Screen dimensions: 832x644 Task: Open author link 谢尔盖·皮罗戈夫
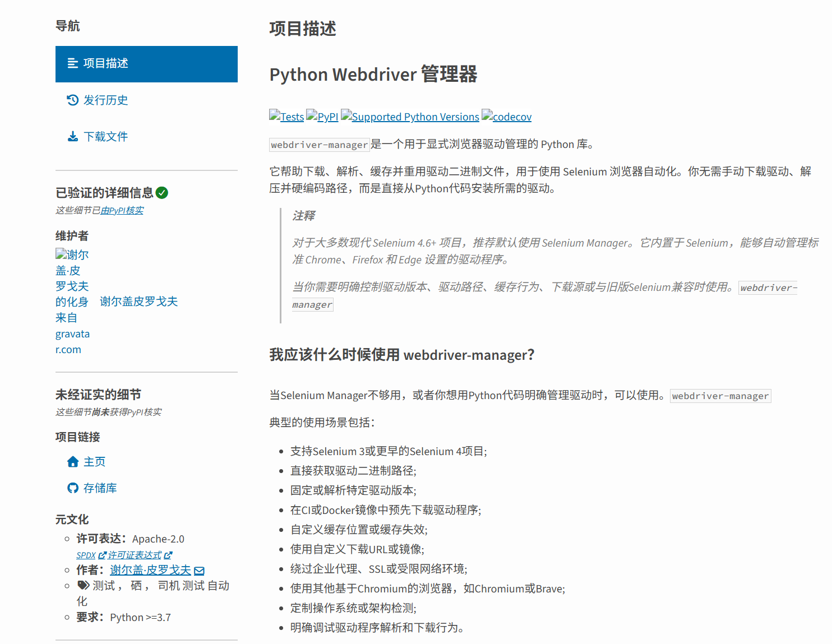click(150, 570)
